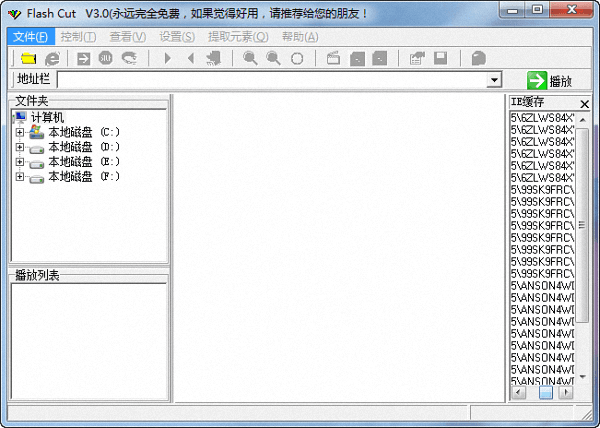Click the magnifier icon beside the hand icon
Screen dimensions: 600x428
tap(250, 58)
